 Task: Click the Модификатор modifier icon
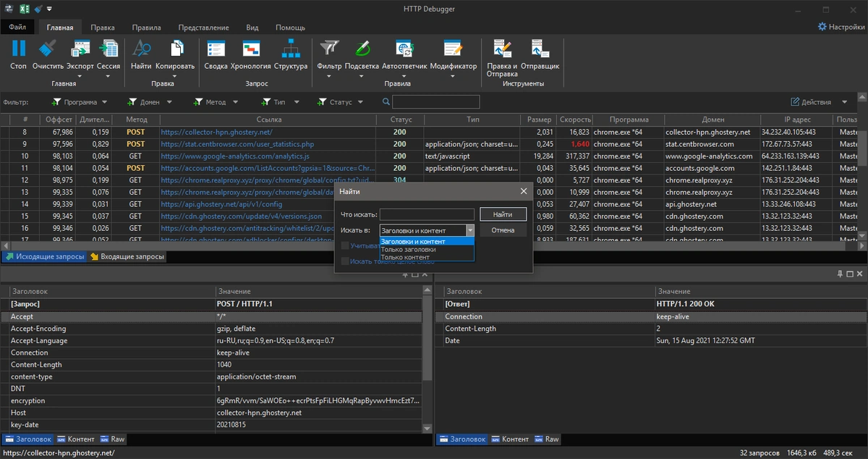click(454, 49)
